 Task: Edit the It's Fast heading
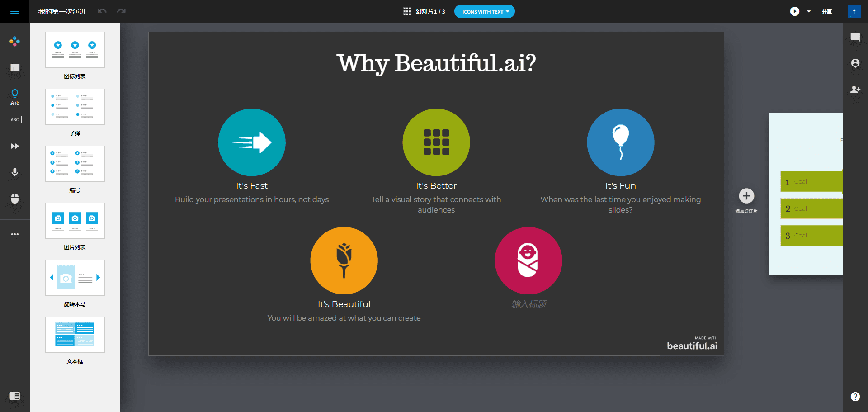click(252, 186)
